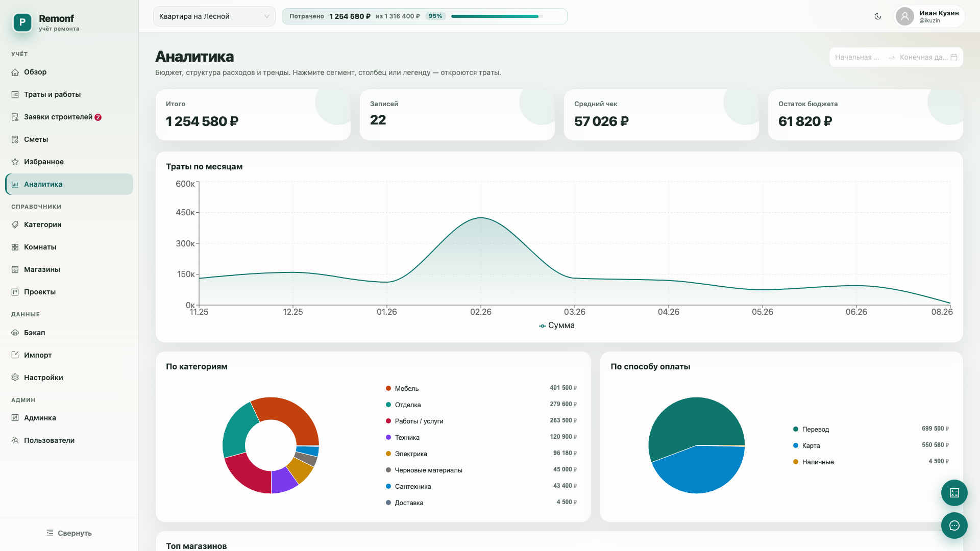Screen dimensions: 980x551
Task: Click the Бэкап icon
Action: click(x=15, y=333)
